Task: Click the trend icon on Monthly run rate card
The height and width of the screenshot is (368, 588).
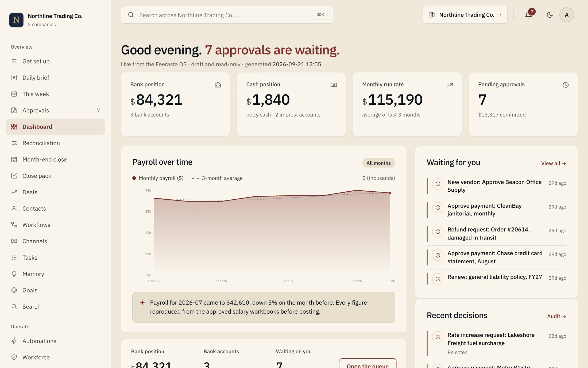Action: [x=450, y=85]
